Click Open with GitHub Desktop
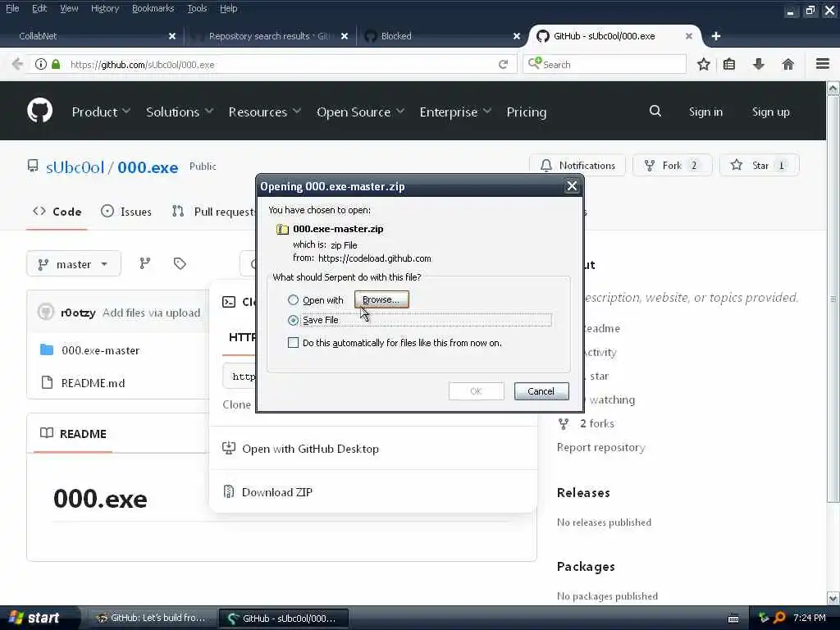840x630 pixels. pos(310,449)
